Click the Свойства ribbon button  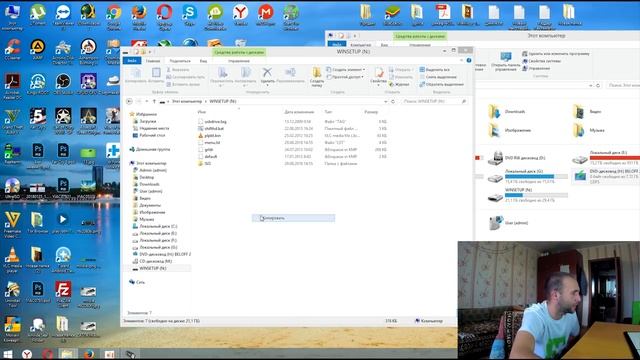(378, 76)
